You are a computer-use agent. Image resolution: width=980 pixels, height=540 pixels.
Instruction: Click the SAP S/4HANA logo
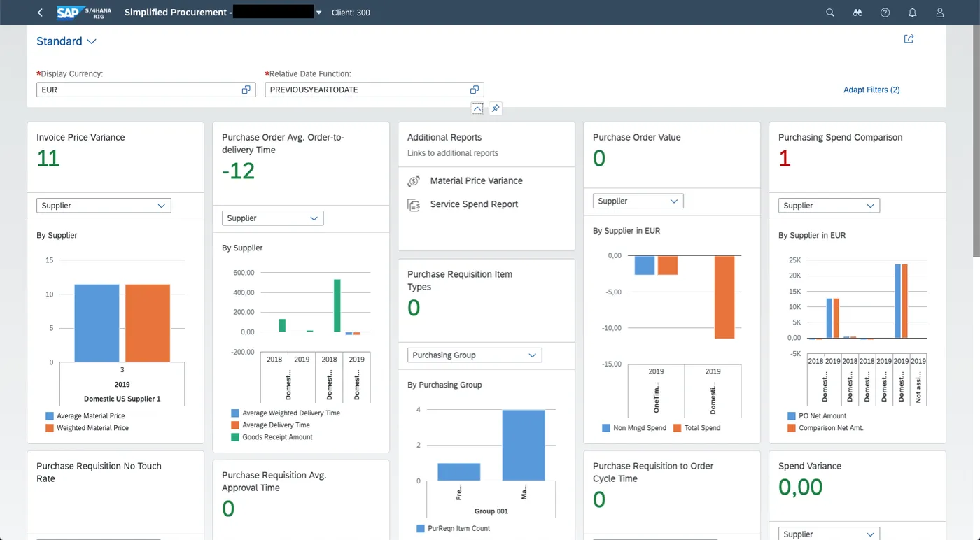[x=84, y=13]
